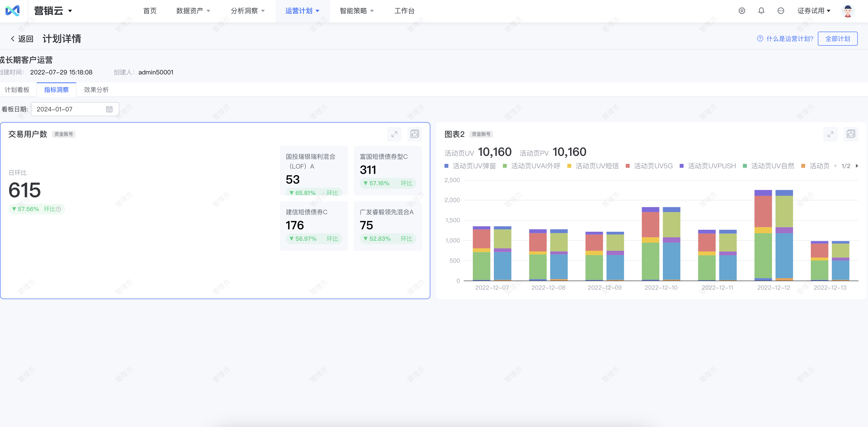Expand the 分析洞察 menu
868x427 pixels.
[248, 11]
